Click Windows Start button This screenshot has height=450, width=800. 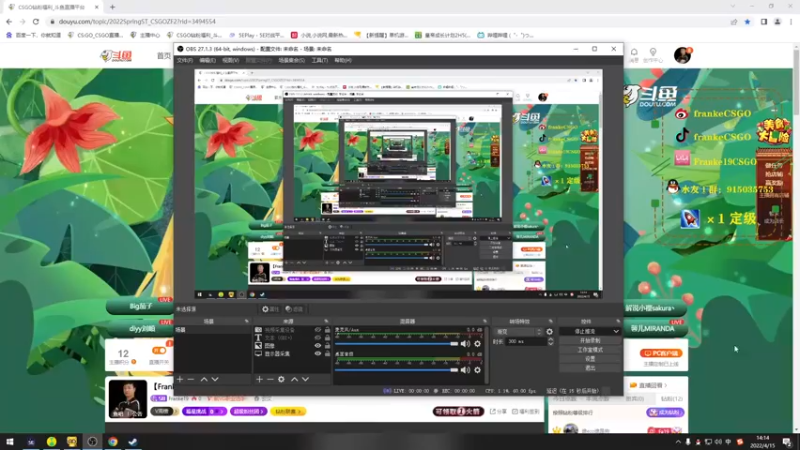10,442
